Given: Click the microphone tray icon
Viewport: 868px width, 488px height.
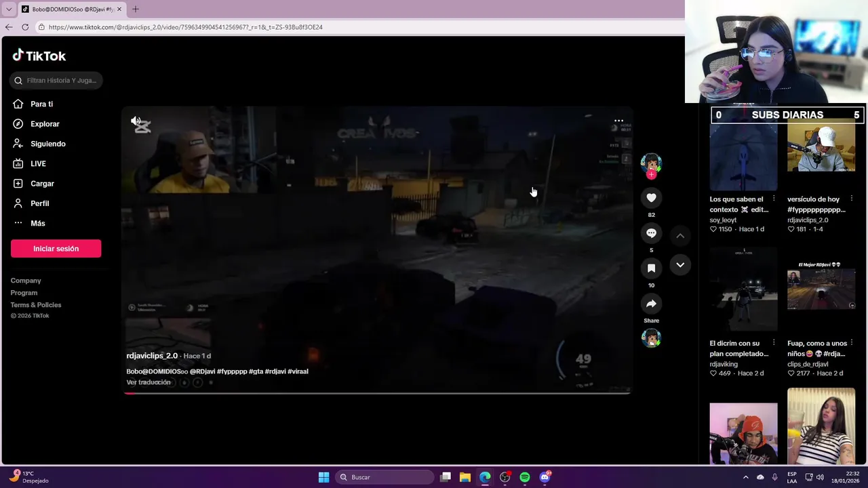Looking at the screenshot, I should [774, 477].
